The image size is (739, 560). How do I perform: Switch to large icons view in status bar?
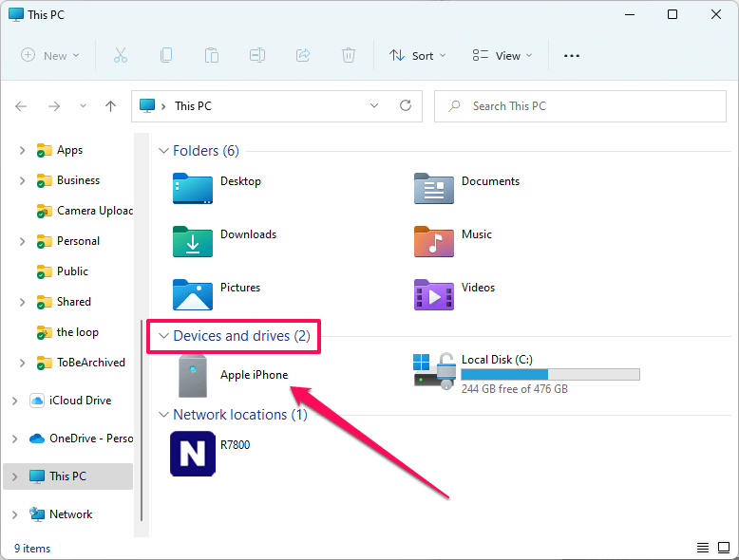click(724, 548)
